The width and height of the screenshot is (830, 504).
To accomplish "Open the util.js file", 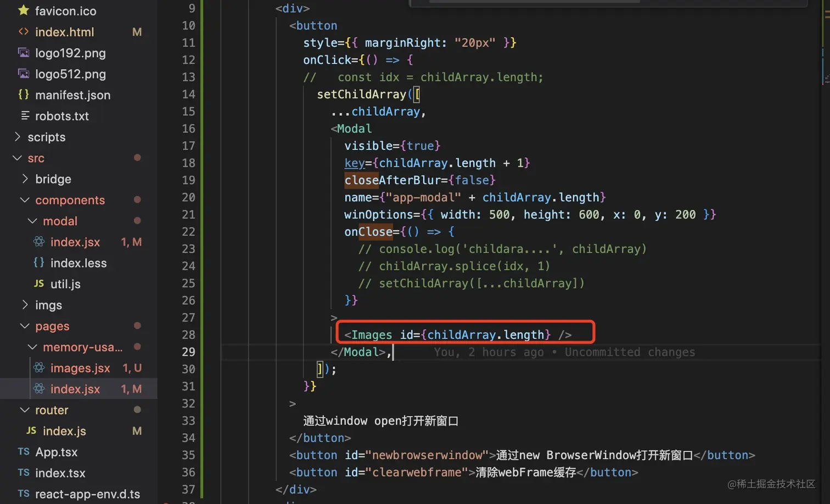I will pos(65,284).
